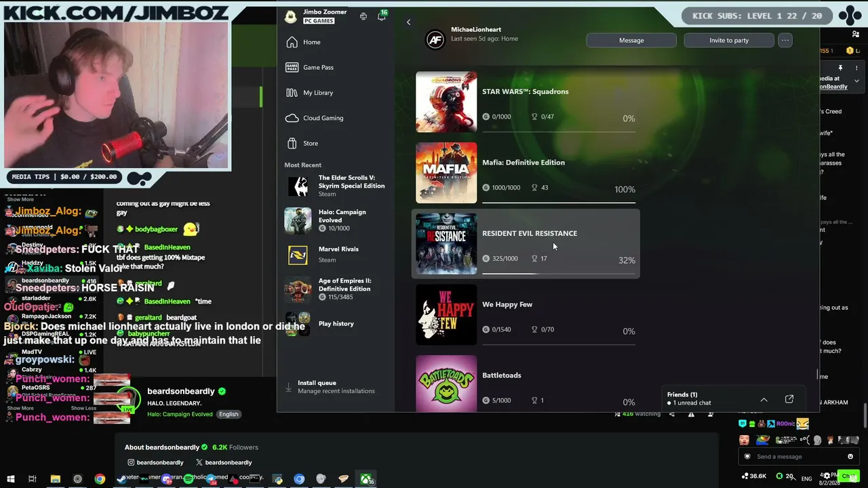Open Skyrim Special Edition from Most Recent
This screenshot has width=868, height=488.
tap(336, 186)
